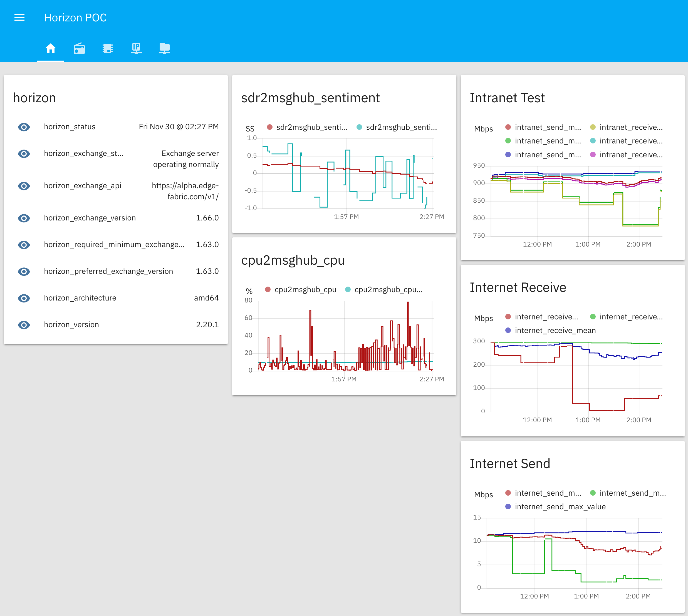Click eye icon for horizon_status
This screenshot has width=688, height=616.
coord(24,127)
